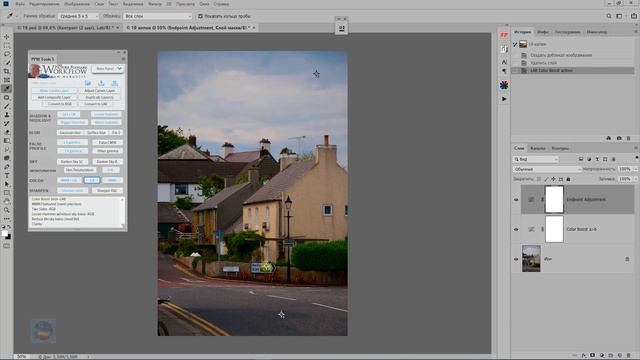Image resolution: width=640 pixels, height=360 pixels.
Task: Create a new adjustment layer icon
Action: 602,356
